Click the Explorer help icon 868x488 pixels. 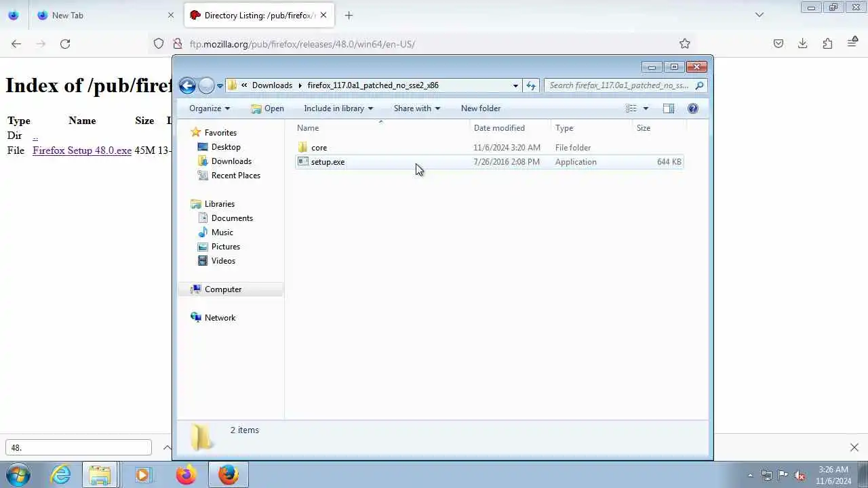pos(692,108)
